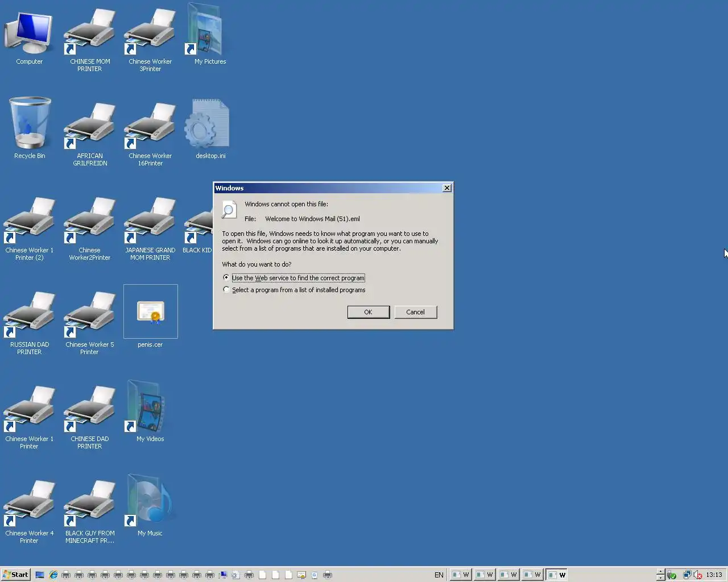Image resolution: width=728 pixels, height=582 pixels.
Task: Select RUSSIAN DAD PRINTER shortcut
Action: tap(30, 323)
